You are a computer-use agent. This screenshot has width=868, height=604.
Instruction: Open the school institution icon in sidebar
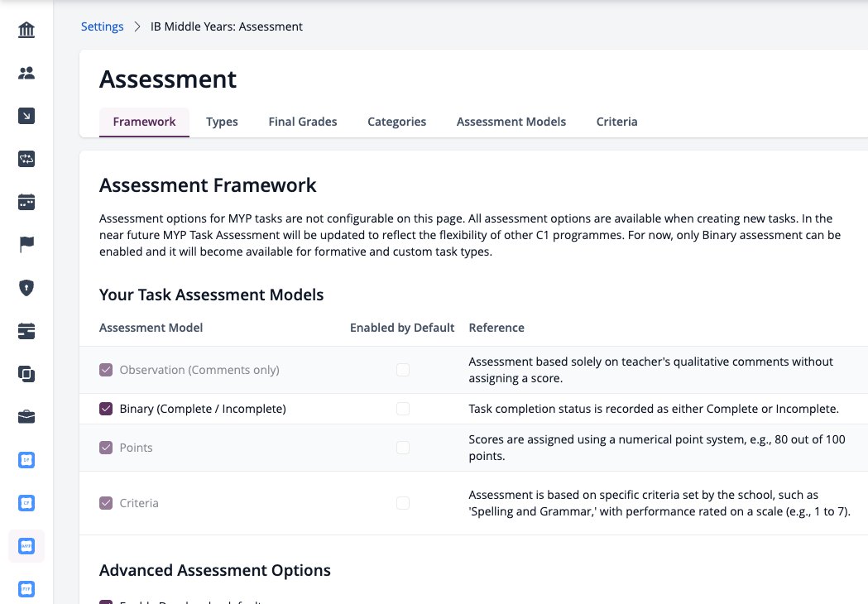point(26,29)
